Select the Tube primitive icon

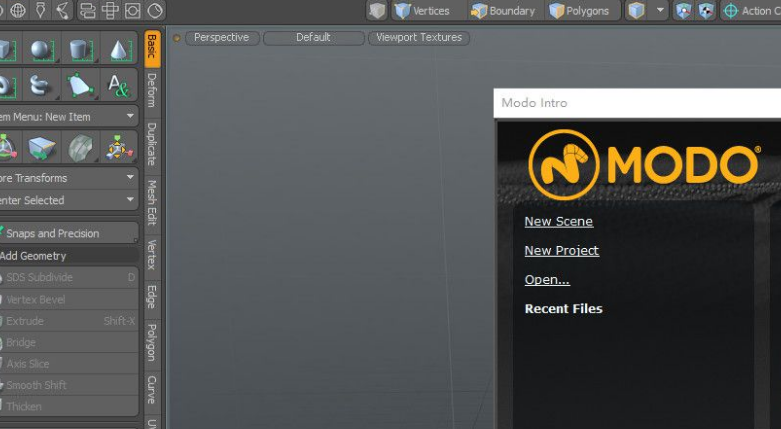[x=41, y=86]
